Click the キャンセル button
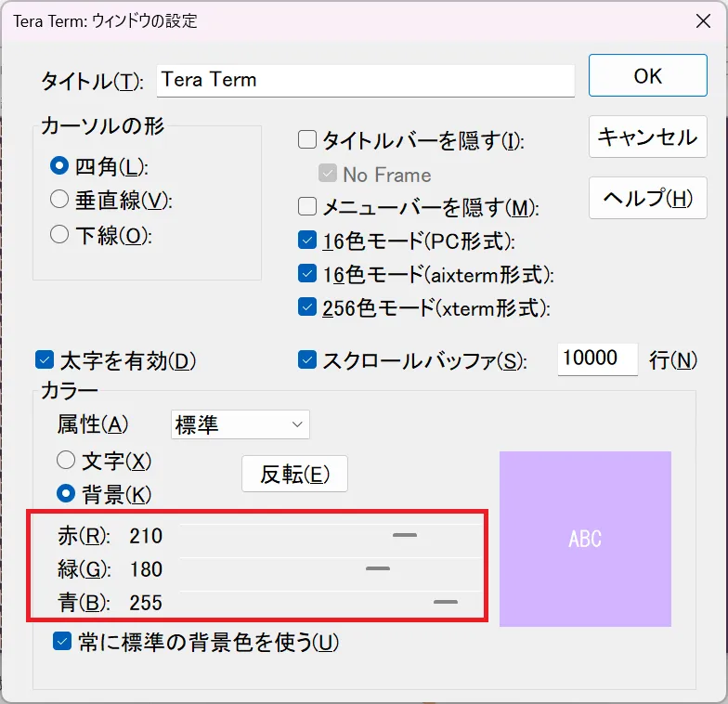 pyautogui.click(x=648, y=137)
